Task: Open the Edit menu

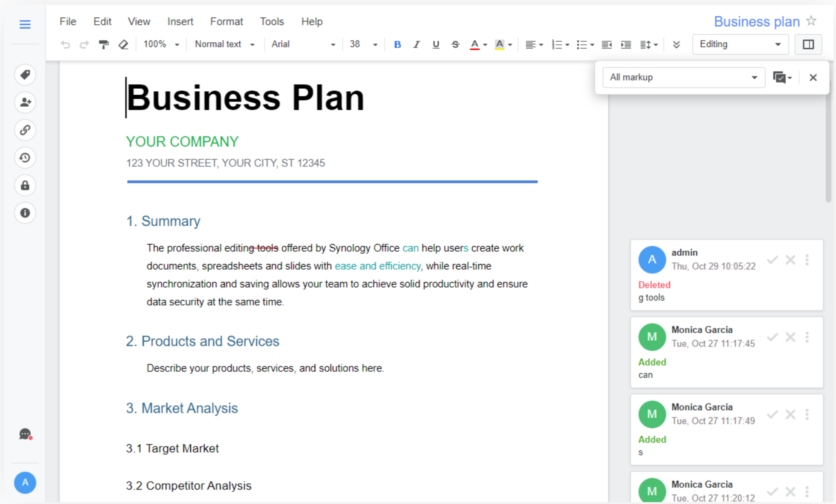Action: click(102, 21)
